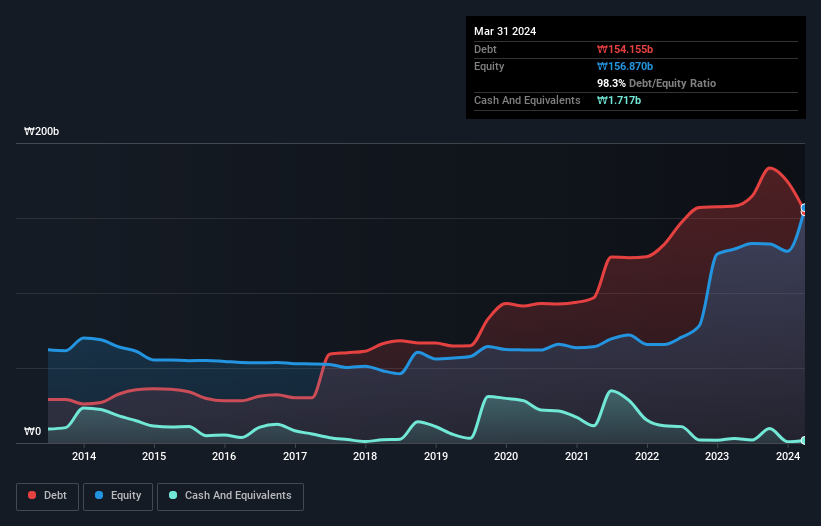Click the 2019 x-axis label

[436, 456]
